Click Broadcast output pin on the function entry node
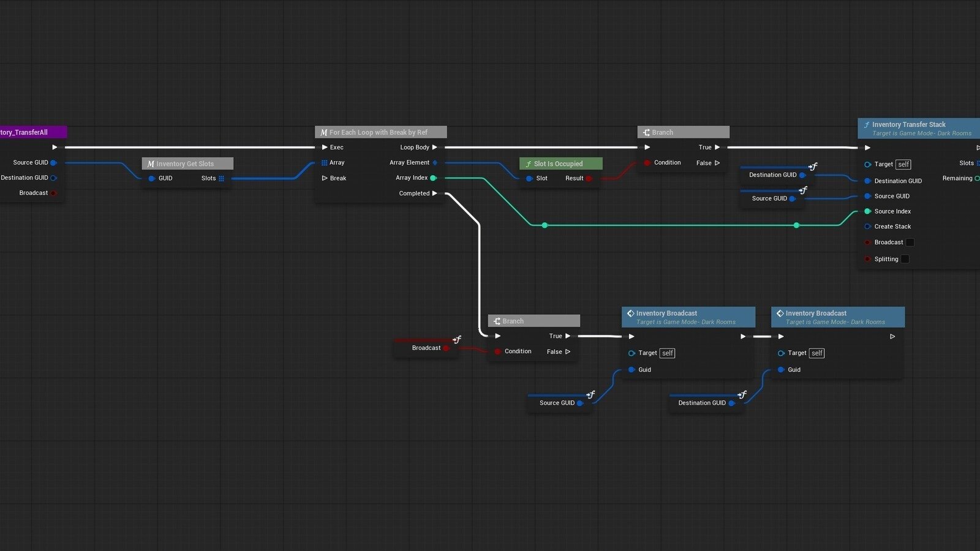This screenshot has height=551, width=980. [x=53, y=193]
